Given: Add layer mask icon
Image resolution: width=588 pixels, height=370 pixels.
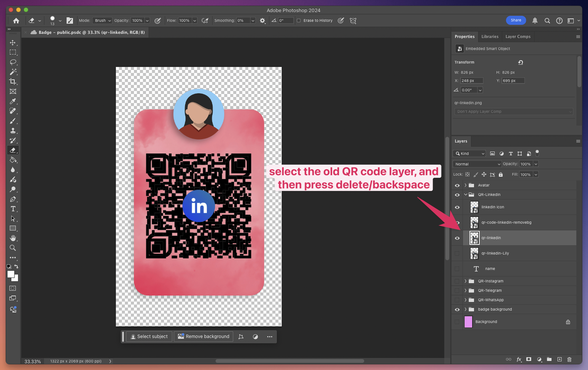Looking at the screenshot, I should (x=529, y=359).
